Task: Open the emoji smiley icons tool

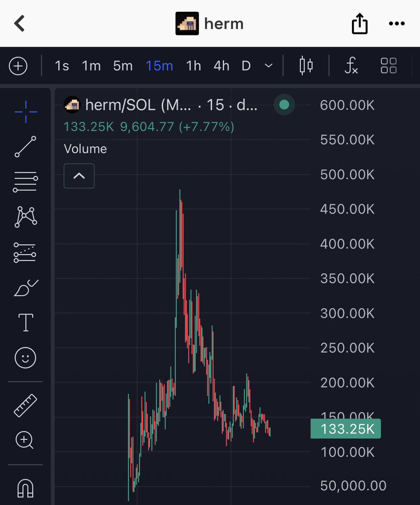Action: tap(26, 358)
